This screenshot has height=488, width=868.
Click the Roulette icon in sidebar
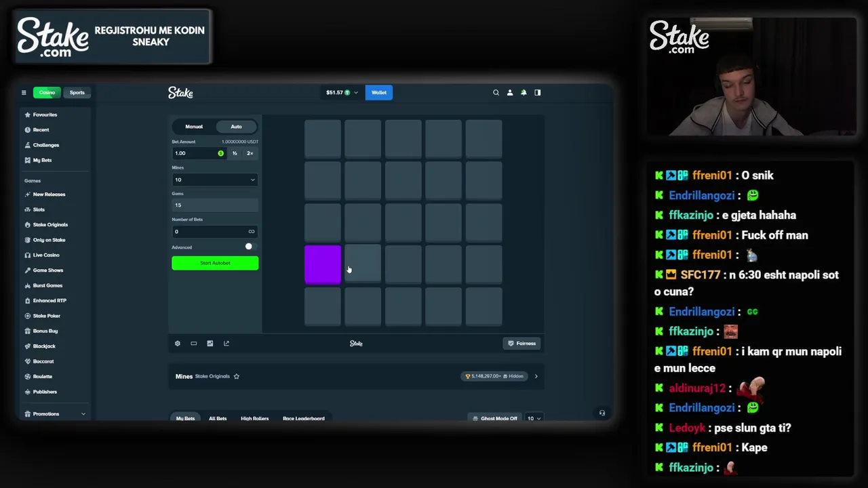(x=28, y=376)
